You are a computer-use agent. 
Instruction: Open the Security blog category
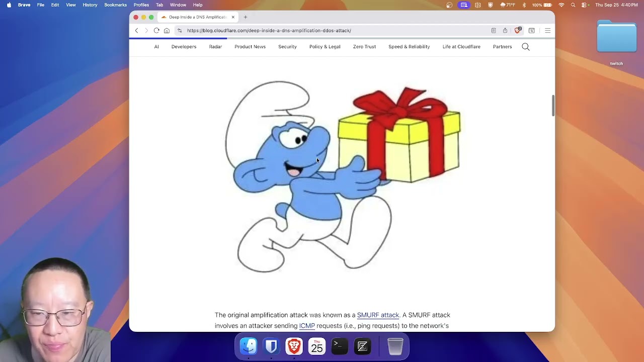pos(287,47)
